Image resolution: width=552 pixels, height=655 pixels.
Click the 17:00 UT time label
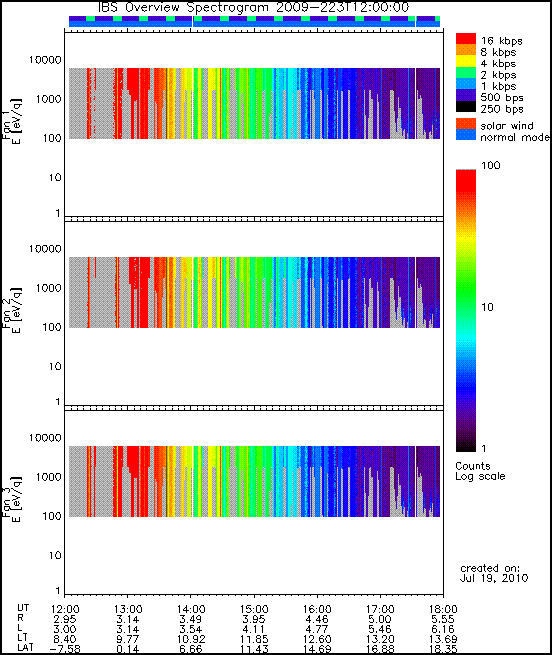click(x=380, y=609)
